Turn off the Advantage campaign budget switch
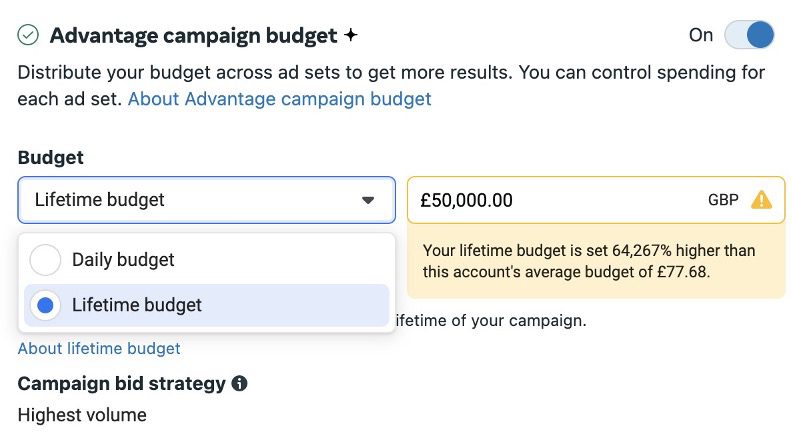Viewport: 792px width, 440px height. [749, 35]
